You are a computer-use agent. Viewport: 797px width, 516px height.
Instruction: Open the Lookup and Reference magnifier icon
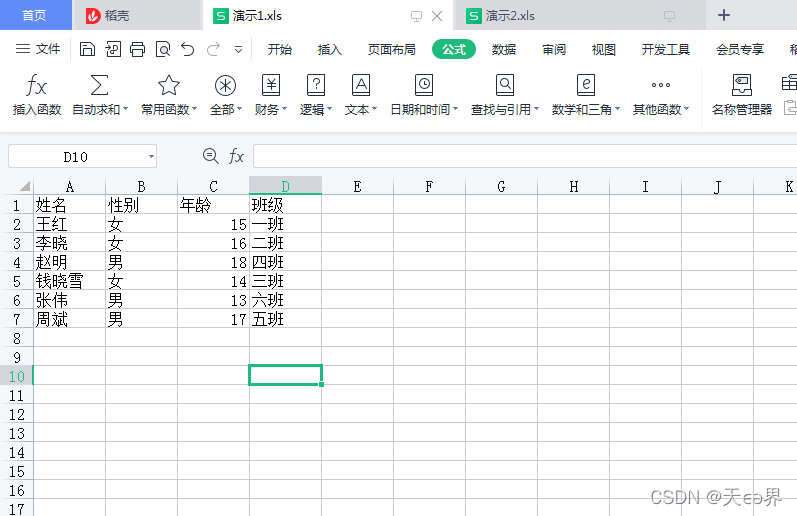click(x=505, y=85)
